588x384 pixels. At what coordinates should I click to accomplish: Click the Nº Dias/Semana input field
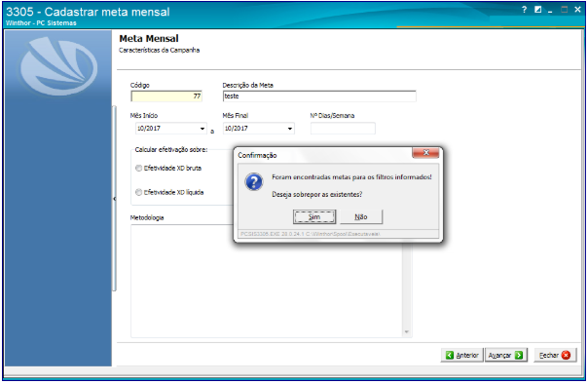coord(343,129)
